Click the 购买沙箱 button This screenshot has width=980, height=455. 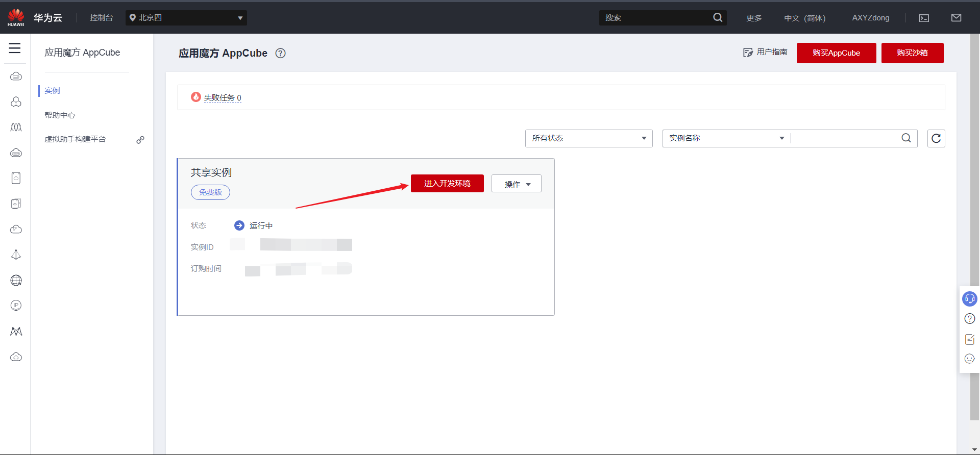pyautogui.click(x=912, y=53)
